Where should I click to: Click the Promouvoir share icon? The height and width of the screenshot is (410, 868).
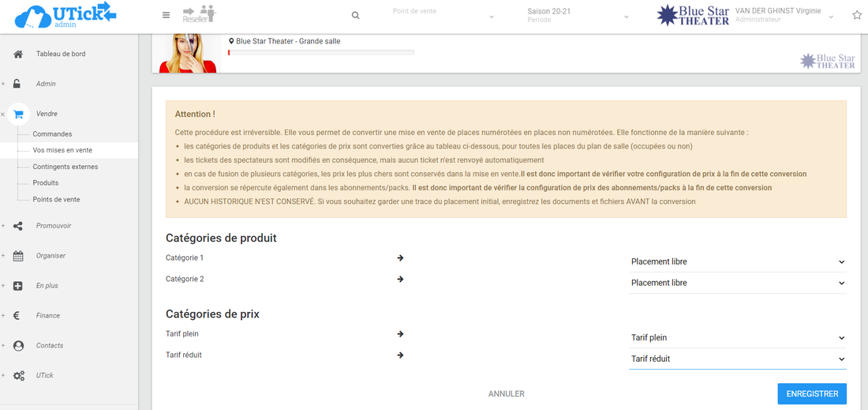click(18, 226)
